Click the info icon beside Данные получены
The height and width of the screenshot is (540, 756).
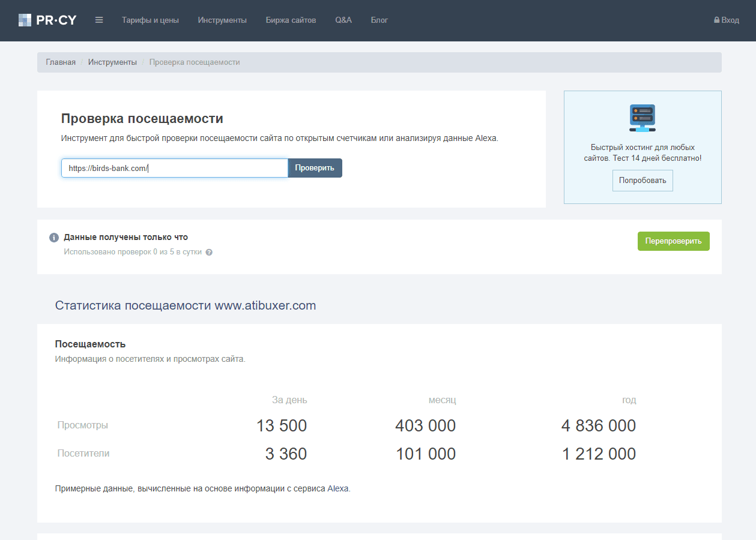54,238
